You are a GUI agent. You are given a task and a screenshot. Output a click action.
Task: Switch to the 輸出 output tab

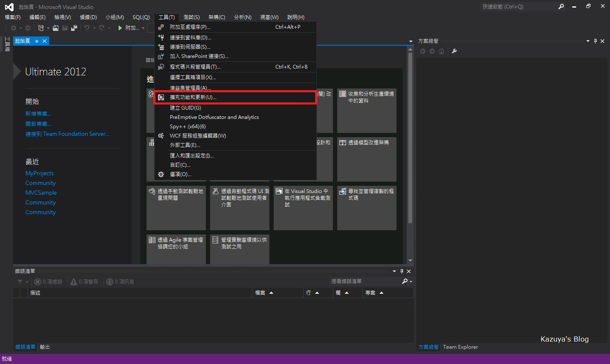[45, 347]
